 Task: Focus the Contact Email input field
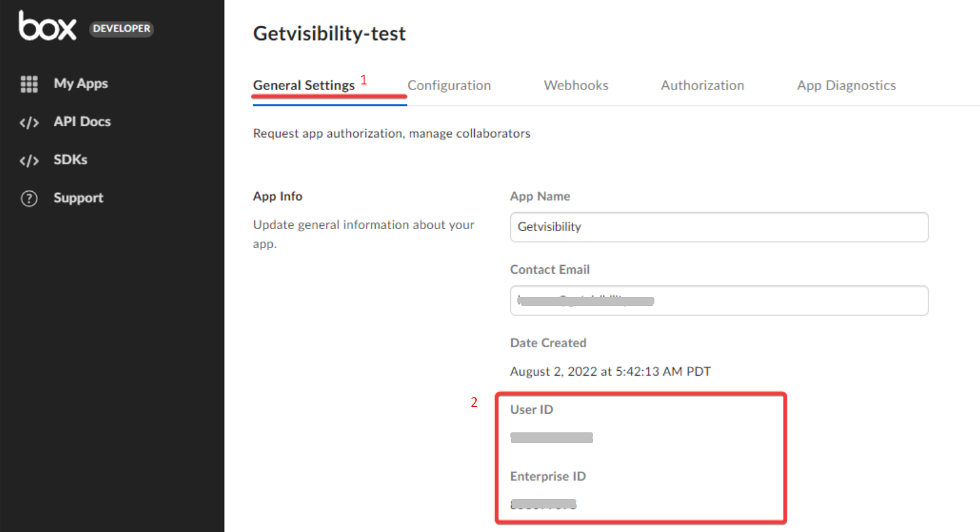[x=718, y=301]
